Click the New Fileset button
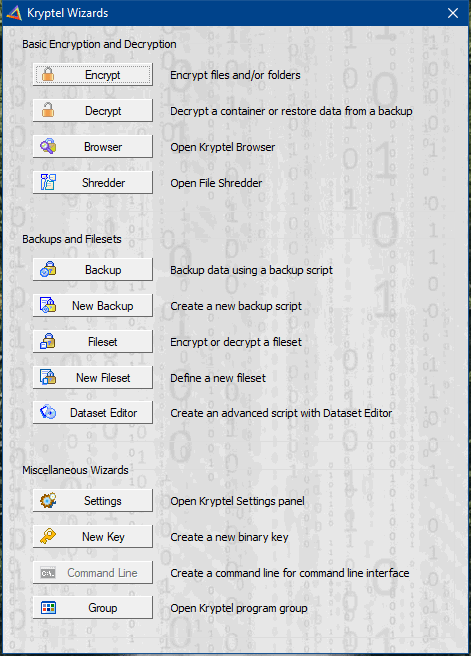471x656 pixels. click(x=93, y=377)
